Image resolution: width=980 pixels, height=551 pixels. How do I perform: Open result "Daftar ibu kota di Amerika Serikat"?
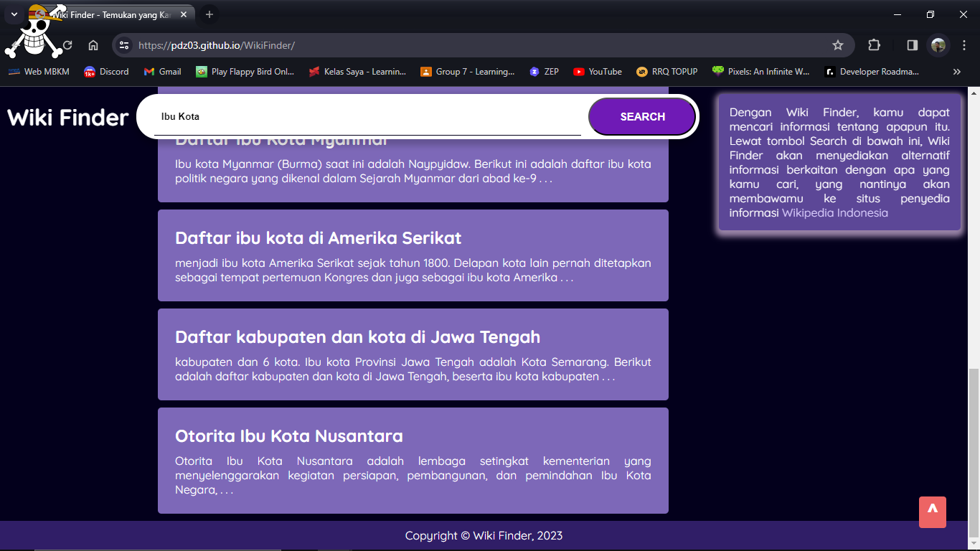pyautogui.click(x=413, y=255)
